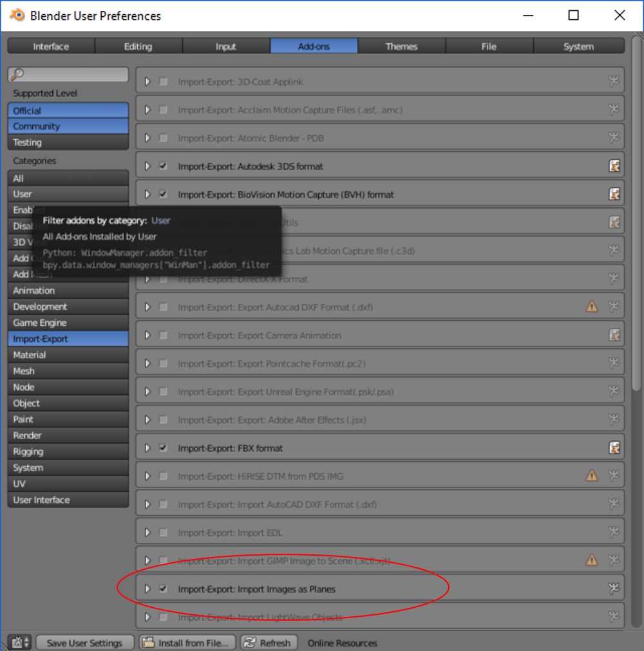Click the official icon on Export Camera Animation row

[x=614, y=335]
